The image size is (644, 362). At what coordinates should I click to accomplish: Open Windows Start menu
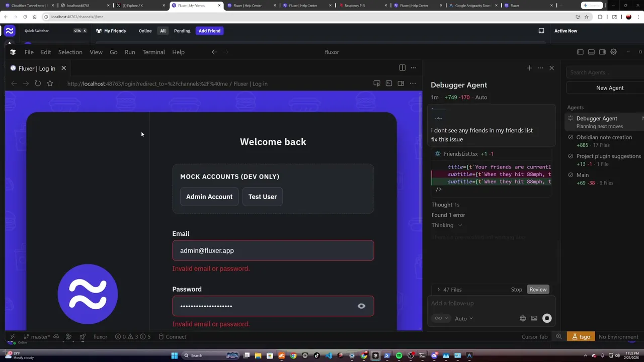175,355
